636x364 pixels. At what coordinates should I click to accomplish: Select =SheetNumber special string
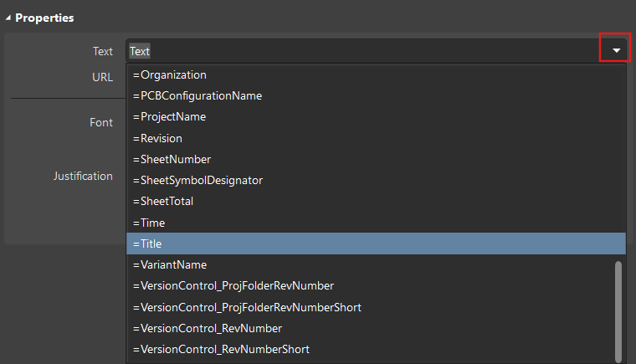376,160
